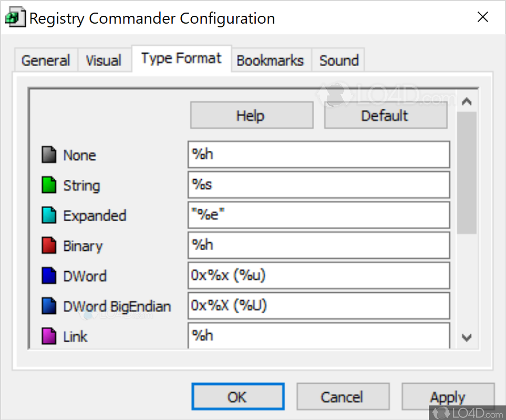Edit the String format field containing %s
This screenshot has width=506, height=420.
pos(318,185)
